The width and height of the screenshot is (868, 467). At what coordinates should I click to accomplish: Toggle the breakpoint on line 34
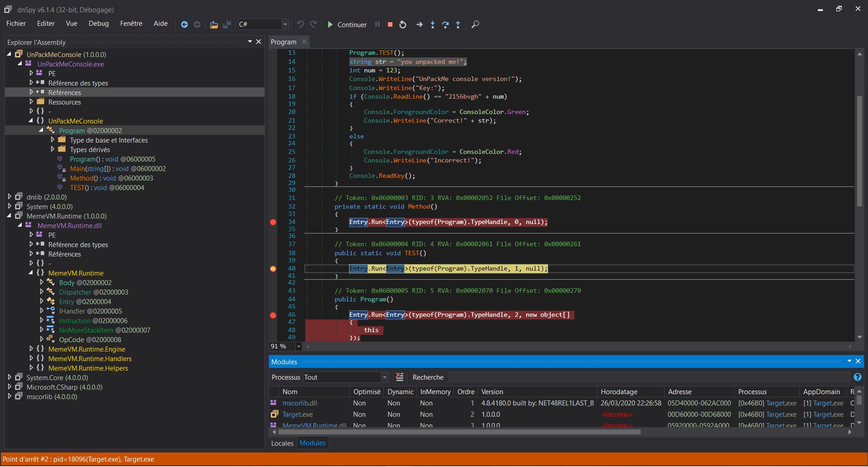click(x=273, y=222)
